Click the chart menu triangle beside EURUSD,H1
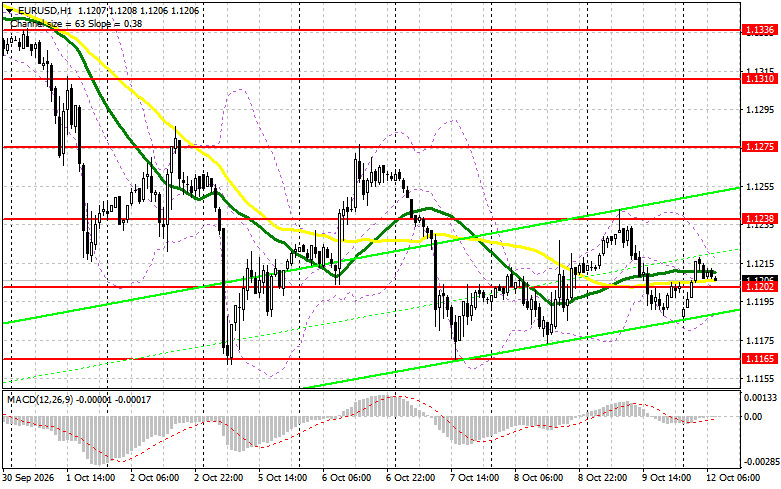781x489 pixels. [9, 10]
